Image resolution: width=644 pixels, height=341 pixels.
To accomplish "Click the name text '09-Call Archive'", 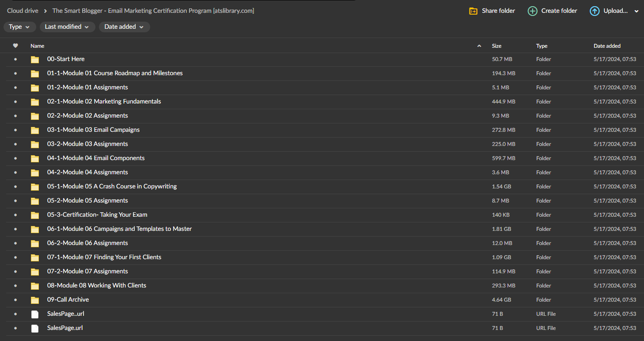I will click(68, 300).
